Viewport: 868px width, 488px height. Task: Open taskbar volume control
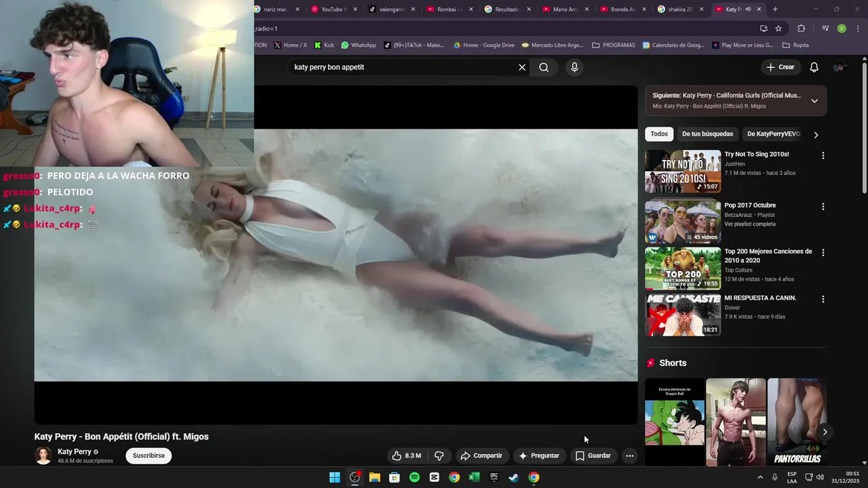point(820,477)
